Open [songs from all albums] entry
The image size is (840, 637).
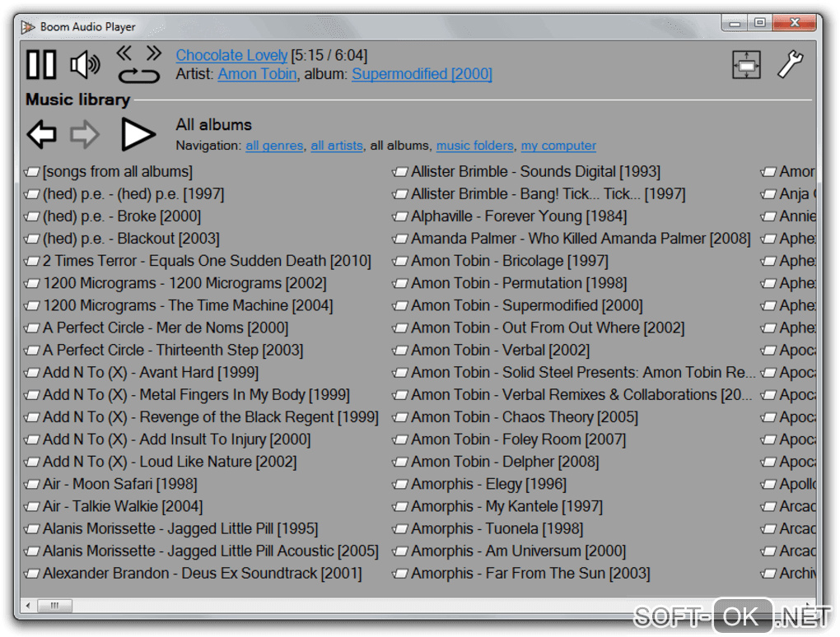click(x=109, y=172)
